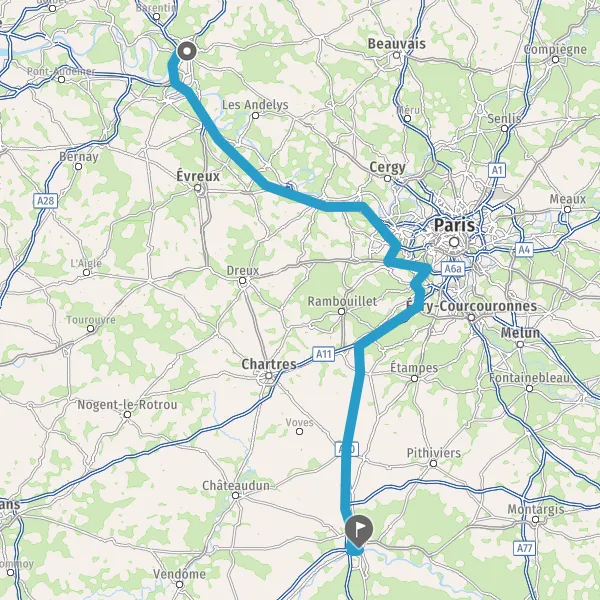Select the Évreux city label
Image resolution: width=600 pixels, height=600 pixels.
[198, 176]
